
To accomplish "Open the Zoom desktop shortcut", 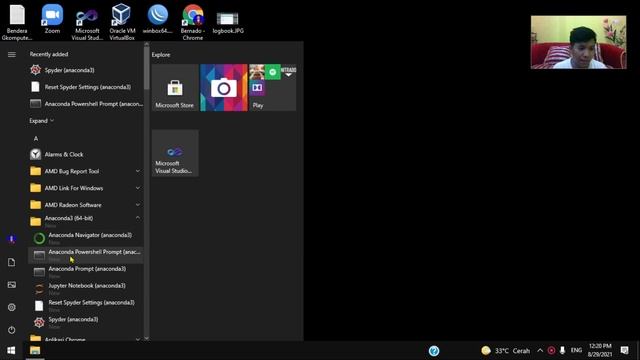I will click(x=52, y=19).
